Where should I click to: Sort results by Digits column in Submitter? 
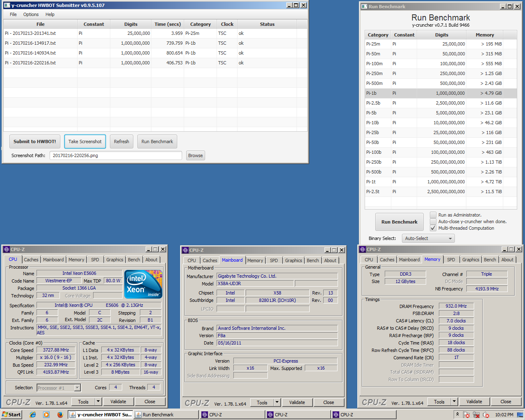coord(131,24)
